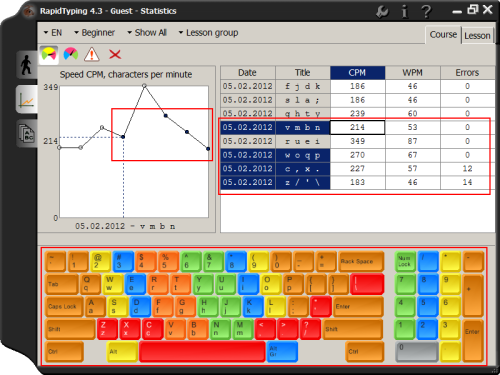Viewport: 500px width, 375px height.
Task: Open the walking person lesson sidebar icon
Action: [x=26, y=65]
